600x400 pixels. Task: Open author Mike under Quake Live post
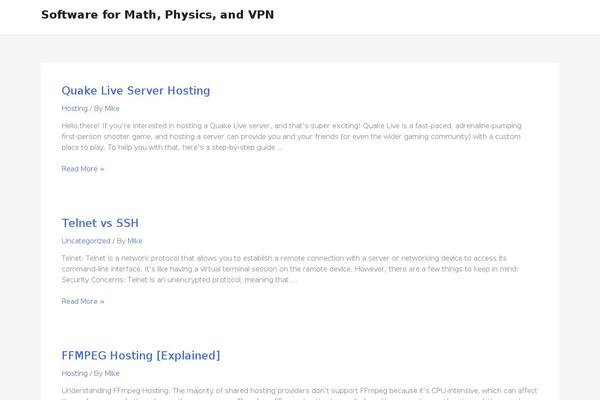112,108
